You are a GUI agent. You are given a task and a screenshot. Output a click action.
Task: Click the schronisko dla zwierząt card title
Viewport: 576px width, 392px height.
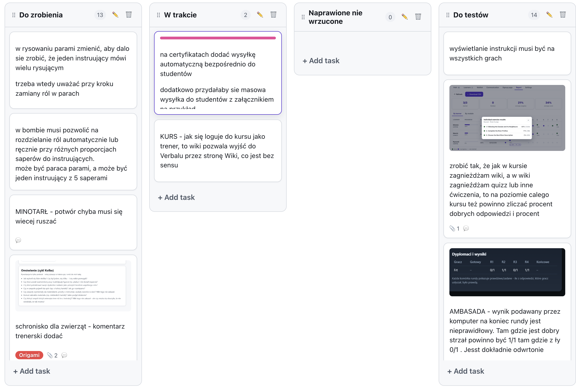70,331
